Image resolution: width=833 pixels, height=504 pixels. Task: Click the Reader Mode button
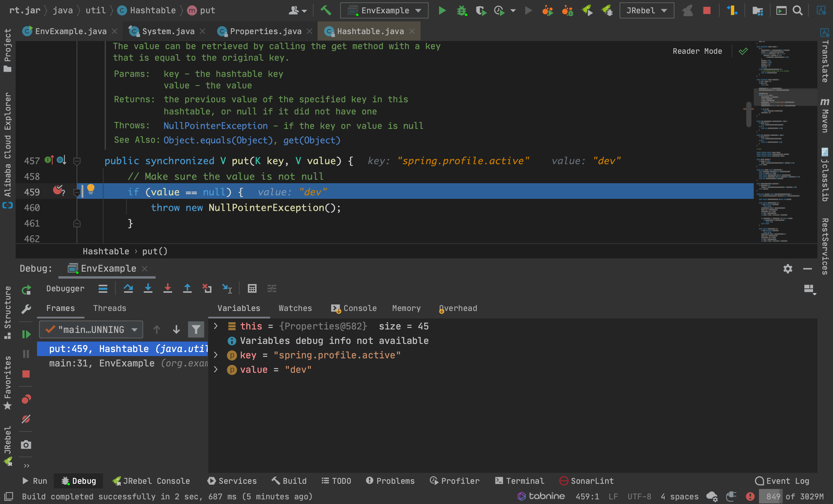point(697,51)
